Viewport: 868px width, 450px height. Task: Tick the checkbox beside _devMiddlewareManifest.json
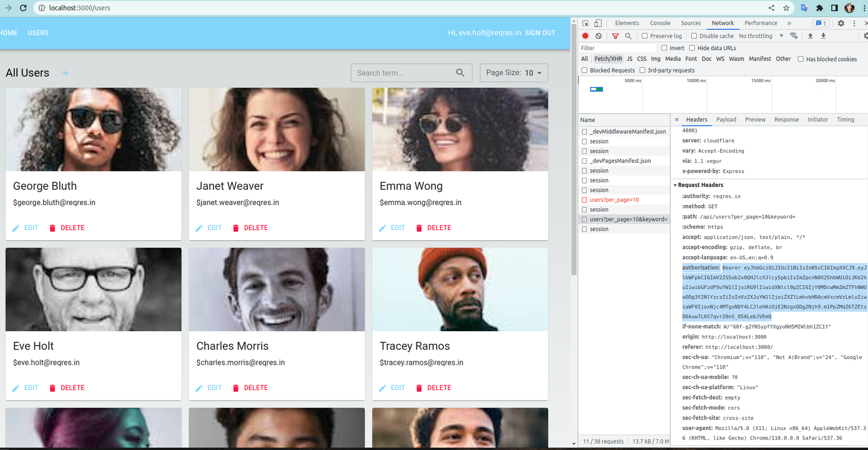tap(584, 132)
